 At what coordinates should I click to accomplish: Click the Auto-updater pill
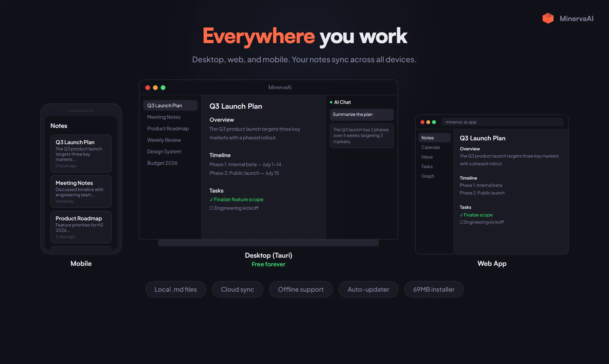368,290
